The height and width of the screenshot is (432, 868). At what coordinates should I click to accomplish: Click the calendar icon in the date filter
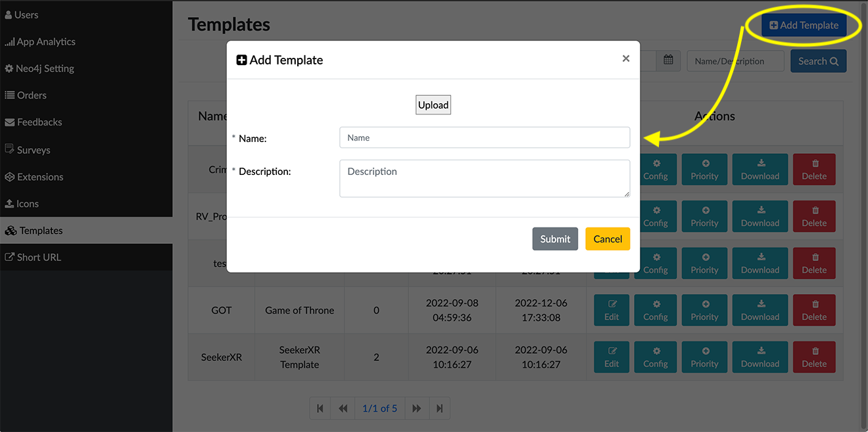tap(668, 60)
